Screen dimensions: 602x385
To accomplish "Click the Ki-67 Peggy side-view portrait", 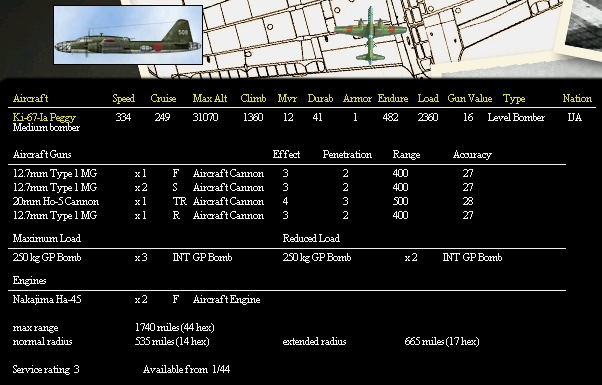I will click(128, 35).
